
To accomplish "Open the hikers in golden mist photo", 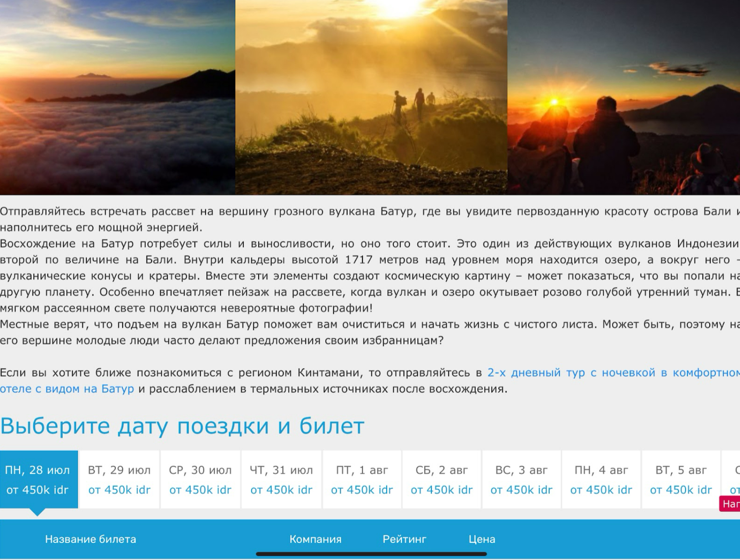I will click(371, 97).
